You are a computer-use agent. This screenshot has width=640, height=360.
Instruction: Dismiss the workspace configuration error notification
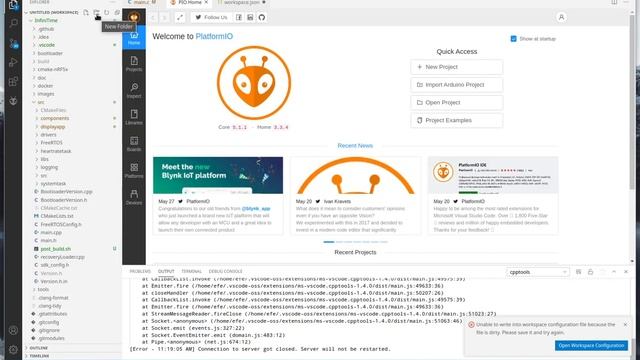tap(625, 324)
